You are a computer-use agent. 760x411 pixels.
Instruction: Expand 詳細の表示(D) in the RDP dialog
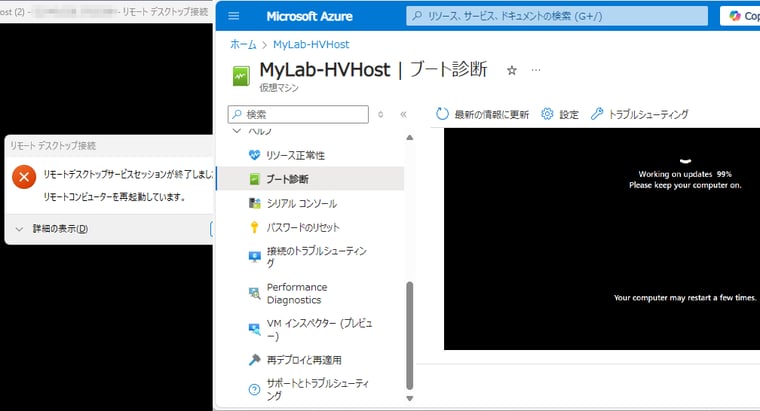(x=52, y=229)
